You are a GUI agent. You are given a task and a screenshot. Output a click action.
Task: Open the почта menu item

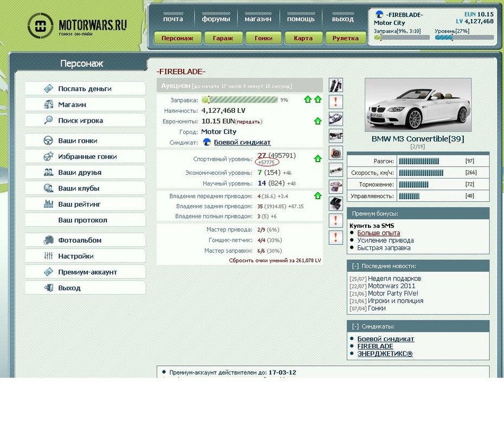tap(173, 18)
